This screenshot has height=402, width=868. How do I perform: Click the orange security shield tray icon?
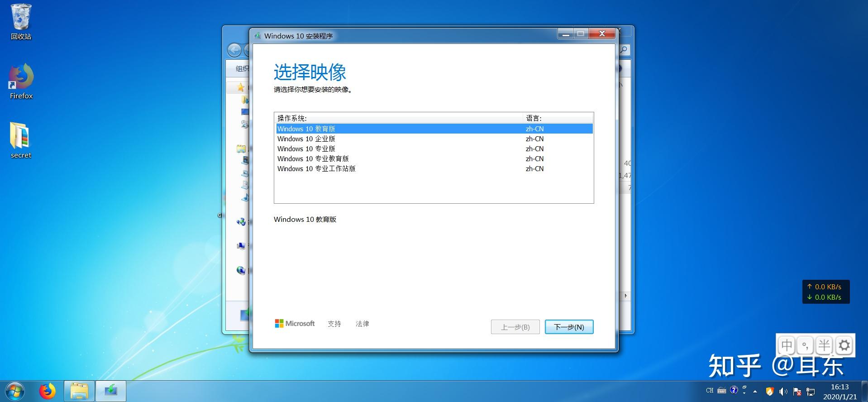[769, 391]
